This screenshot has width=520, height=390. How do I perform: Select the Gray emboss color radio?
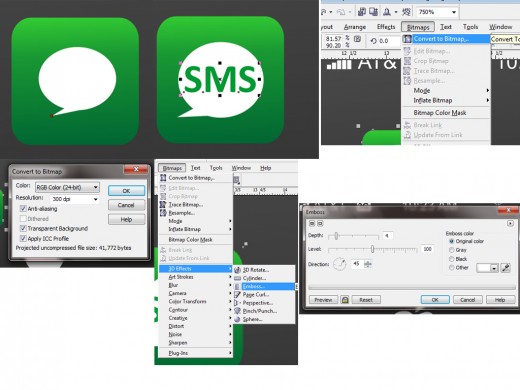coord(452,250)
